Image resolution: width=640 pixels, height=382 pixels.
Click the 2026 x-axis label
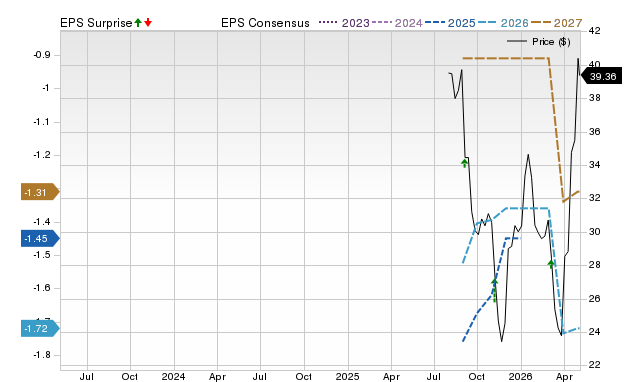(x=520, y=376)
